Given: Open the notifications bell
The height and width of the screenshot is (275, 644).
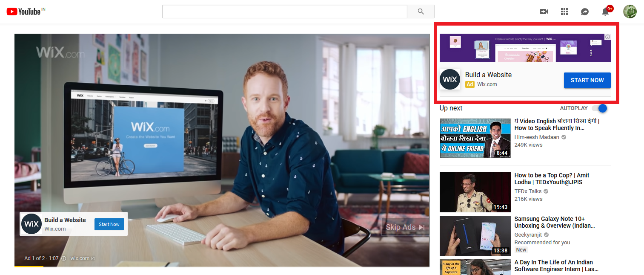Looking at the screenshot, I should pos(605,12).
